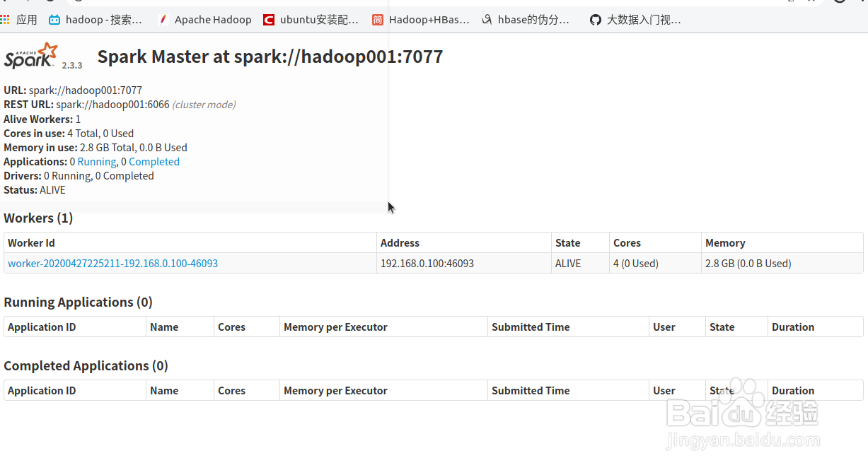The height and width of the screenshot is (470, 868).
Task: Click the Memory in use summary line
Action: (96, 148)
